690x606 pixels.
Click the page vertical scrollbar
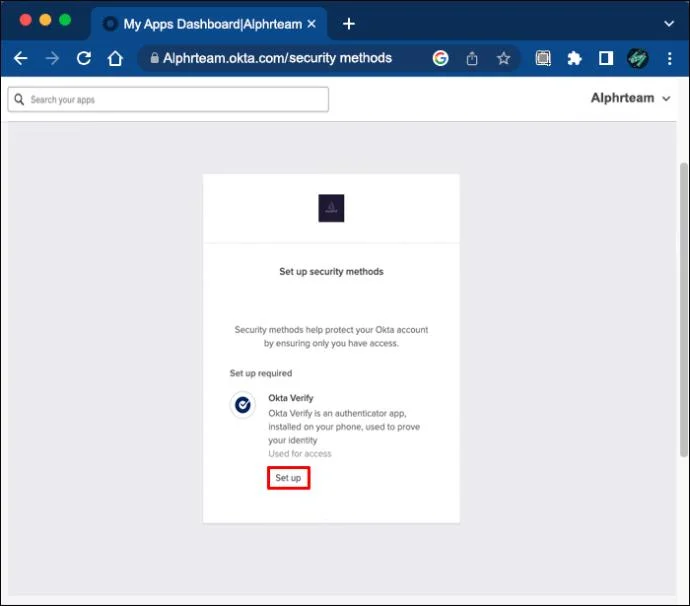tap(683, 310)
